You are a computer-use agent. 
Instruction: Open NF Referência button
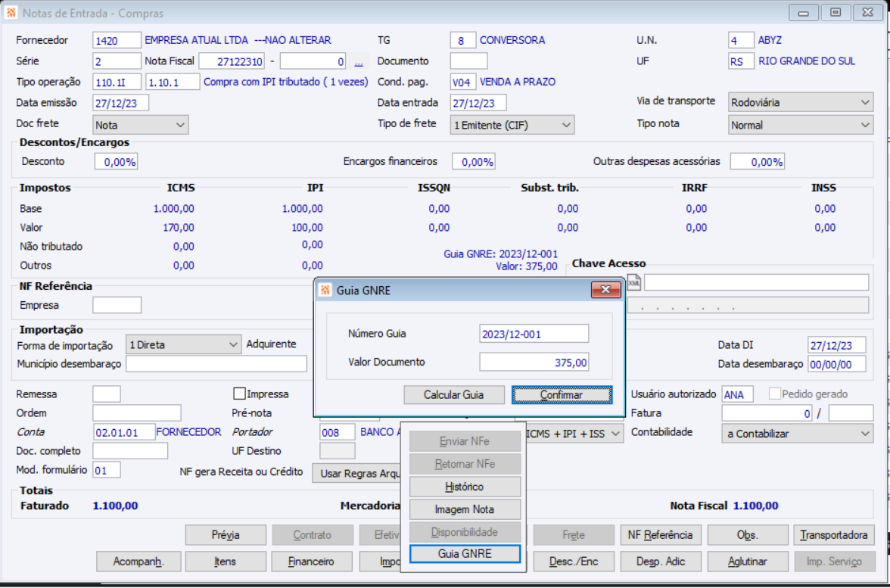tap(661, 534)
